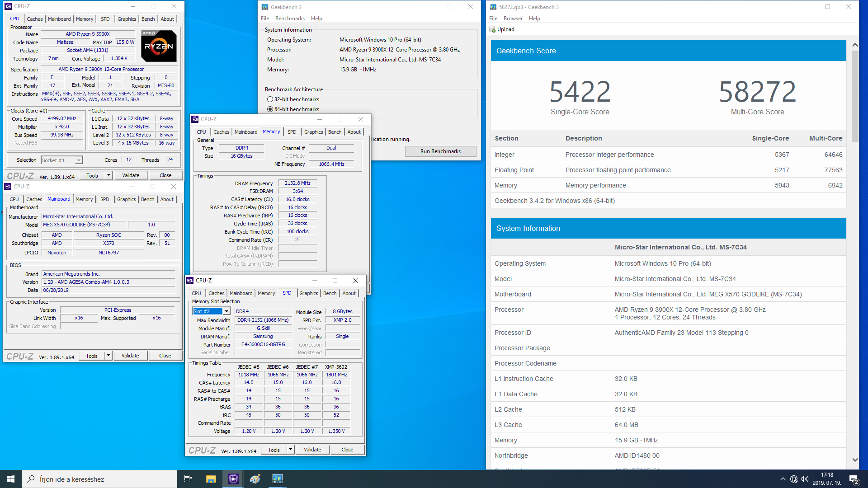The height and width of the screenshot is (488, 868).
Task: Click Tools button in the CPU-Z SPD window
Action: point(274,450)
